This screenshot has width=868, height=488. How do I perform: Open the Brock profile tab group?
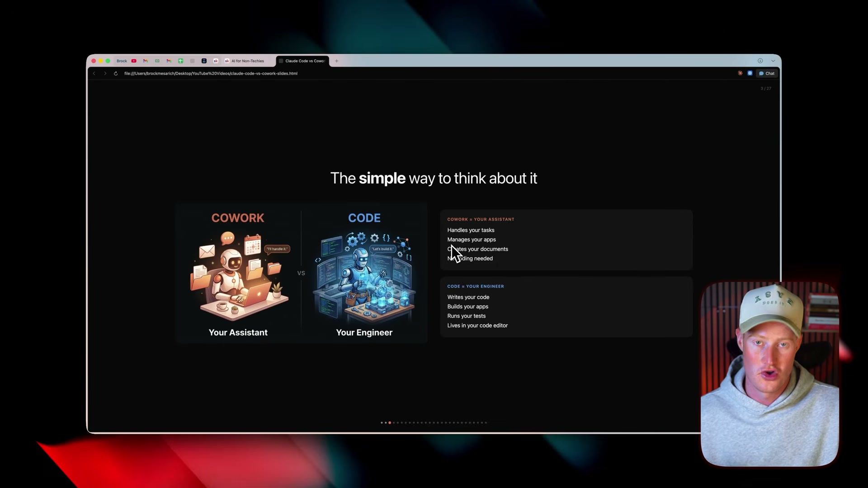pyautogui.click(x=122, y=61)
